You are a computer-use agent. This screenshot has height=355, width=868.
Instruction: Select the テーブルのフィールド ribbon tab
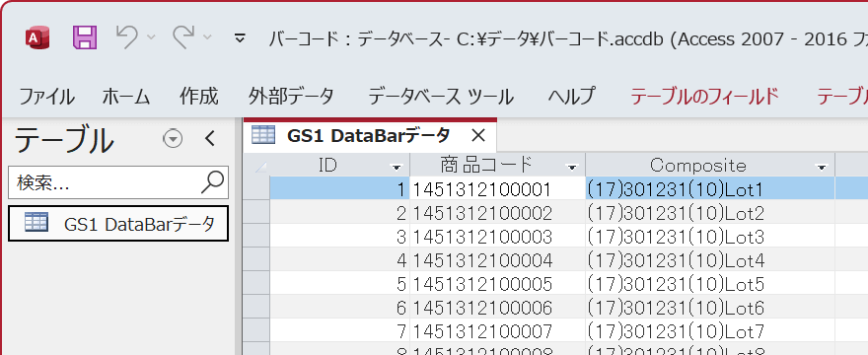(x=704, y=97)
